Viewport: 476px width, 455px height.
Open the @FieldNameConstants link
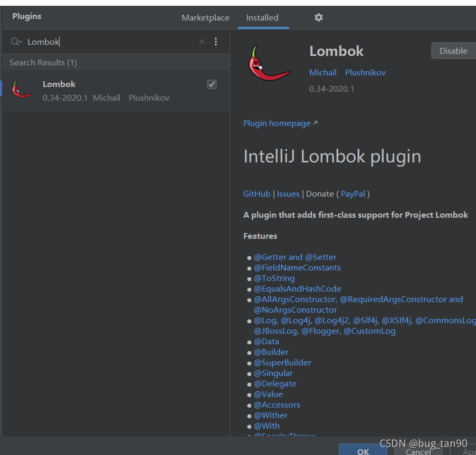[297, 268]
